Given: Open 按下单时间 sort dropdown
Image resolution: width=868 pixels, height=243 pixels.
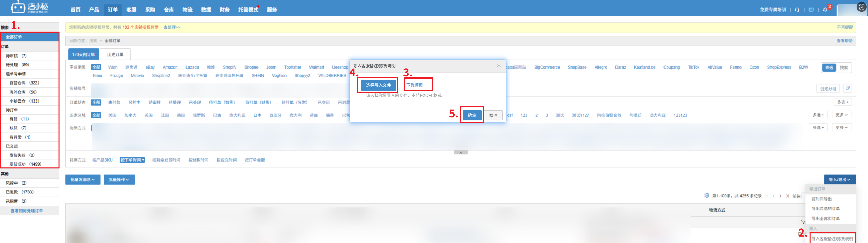Looking at the screenshot, I should click(132, 160).
